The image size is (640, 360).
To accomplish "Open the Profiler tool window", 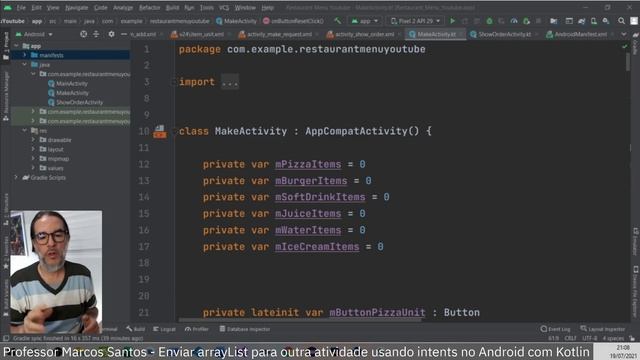I will pyautogui.click(x=197, y=329).
